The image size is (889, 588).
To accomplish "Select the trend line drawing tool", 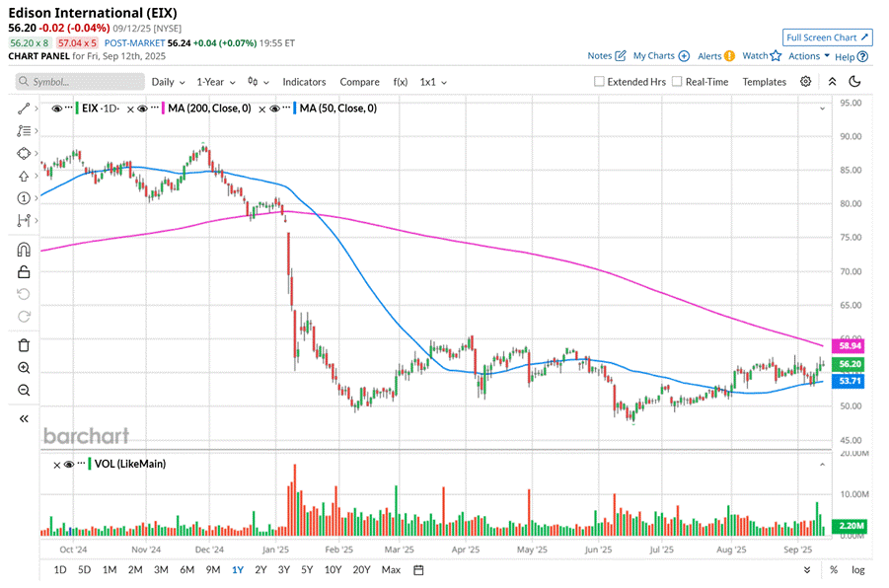I will pyautogui.click(x=24, y=109).
